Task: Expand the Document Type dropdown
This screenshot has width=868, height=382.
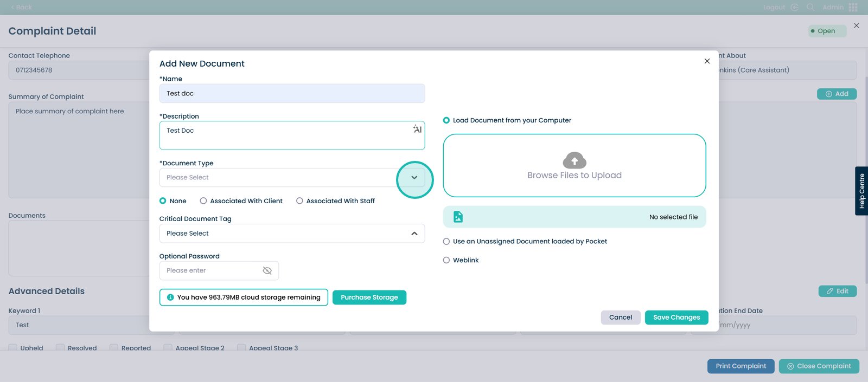Action: tap(414, 178)
